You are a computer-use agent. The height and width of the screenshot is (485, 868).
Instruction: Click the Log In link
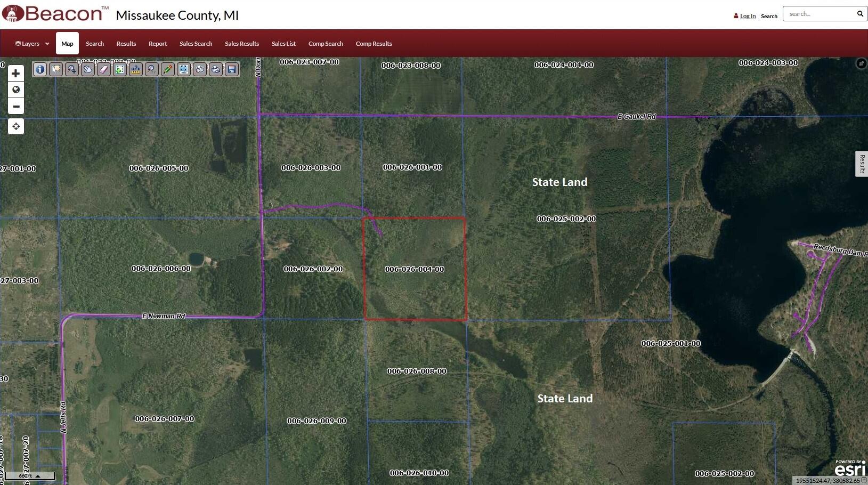748,16
